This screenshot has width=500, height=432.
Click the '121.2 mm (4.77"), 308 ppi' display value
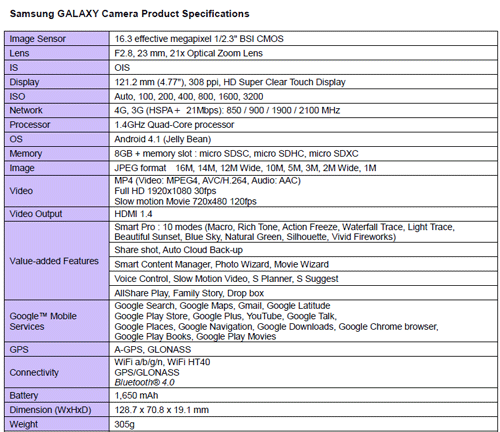tap(230, 82)
